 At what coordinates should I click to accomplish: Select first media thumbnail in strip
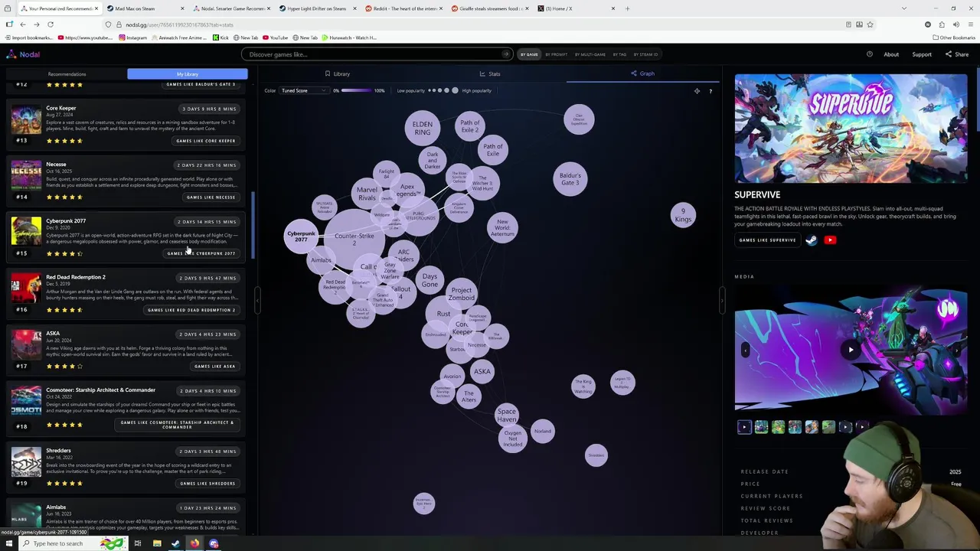tap(744, 427)
